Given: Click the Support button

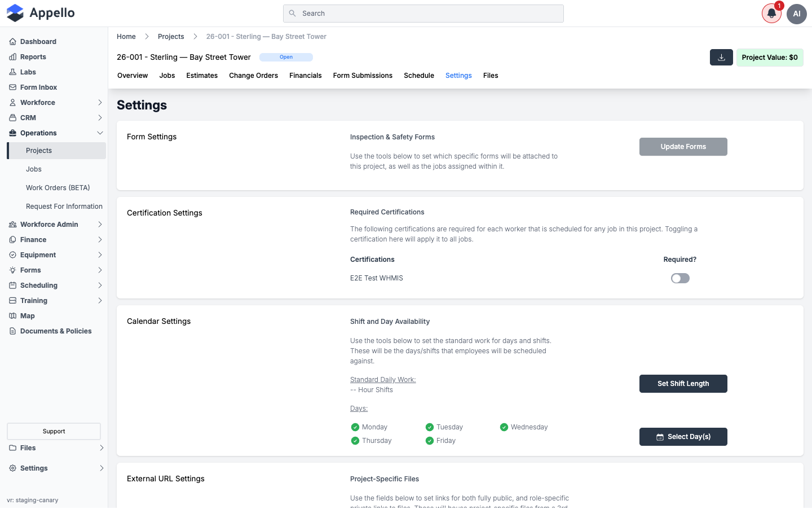Looking at the screenshot, I should 54,431.
